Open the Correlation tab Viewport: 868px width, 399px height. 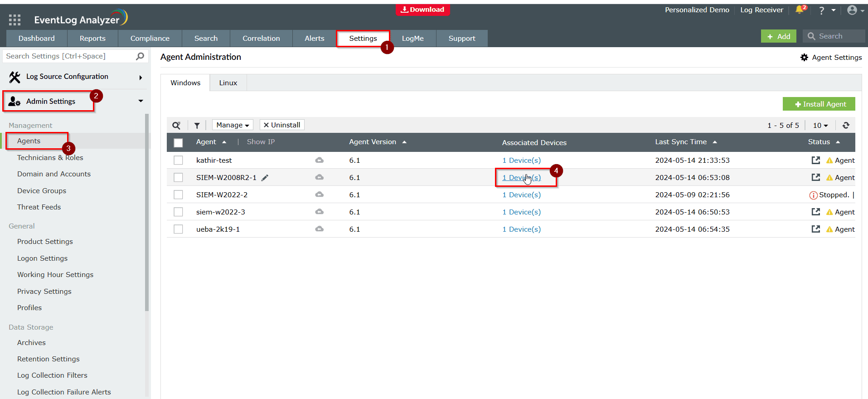[x=261, y=39]
